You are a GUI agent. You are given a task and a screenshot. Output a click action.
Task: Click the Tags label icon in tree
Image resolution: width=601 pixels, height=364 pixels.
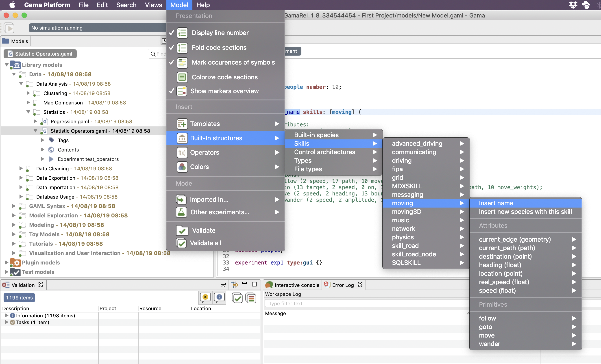point(51,140)
